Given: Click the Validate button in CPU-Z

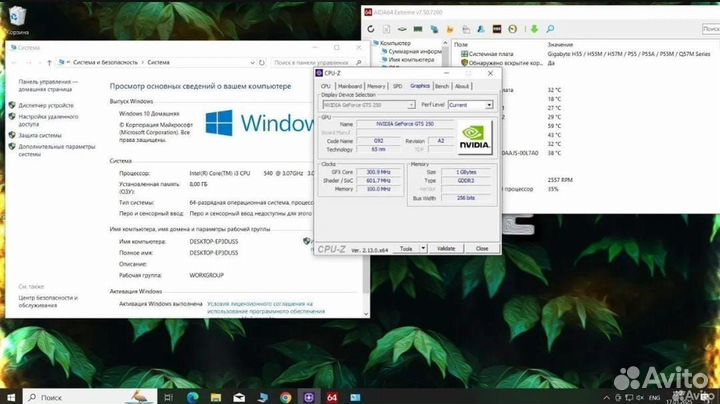Looking at the screenshot, I should (x=446, y=248).
